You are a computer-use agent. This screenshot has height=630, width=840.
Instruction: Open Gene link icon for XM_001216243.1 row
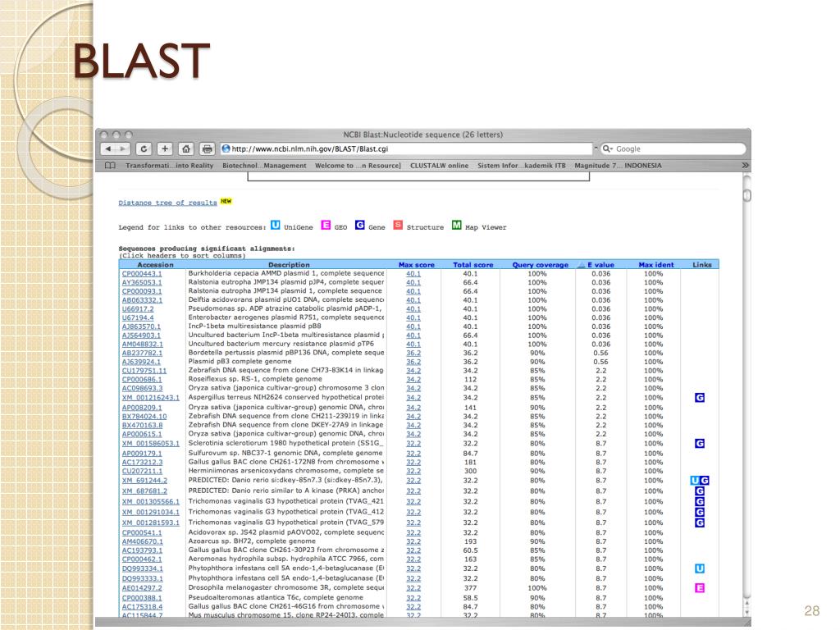(700, 398)
